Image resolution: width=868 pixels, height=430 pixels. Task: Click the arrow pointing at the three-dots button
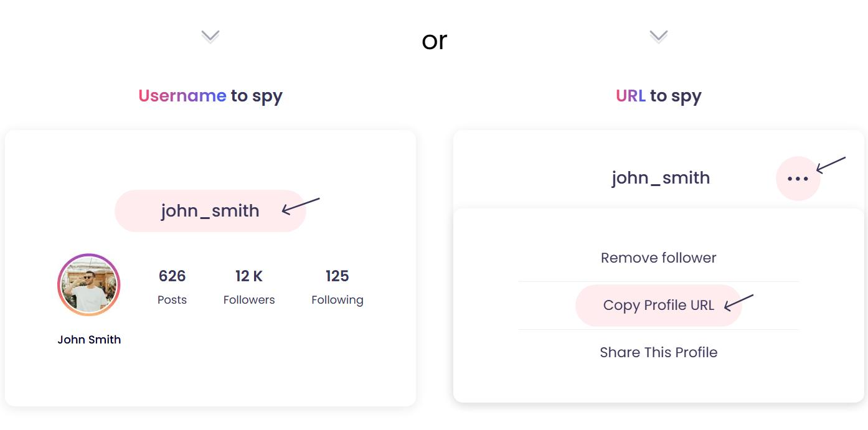(831, 165)
